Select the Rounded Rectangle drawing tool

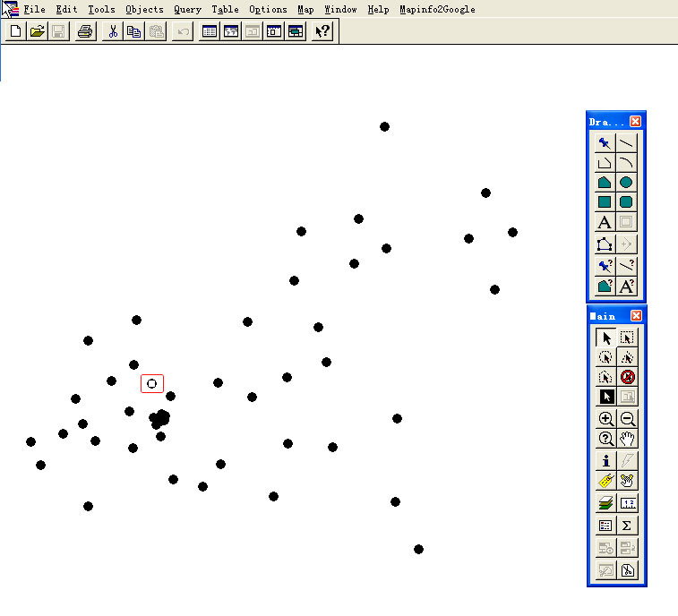pos(626,201)
